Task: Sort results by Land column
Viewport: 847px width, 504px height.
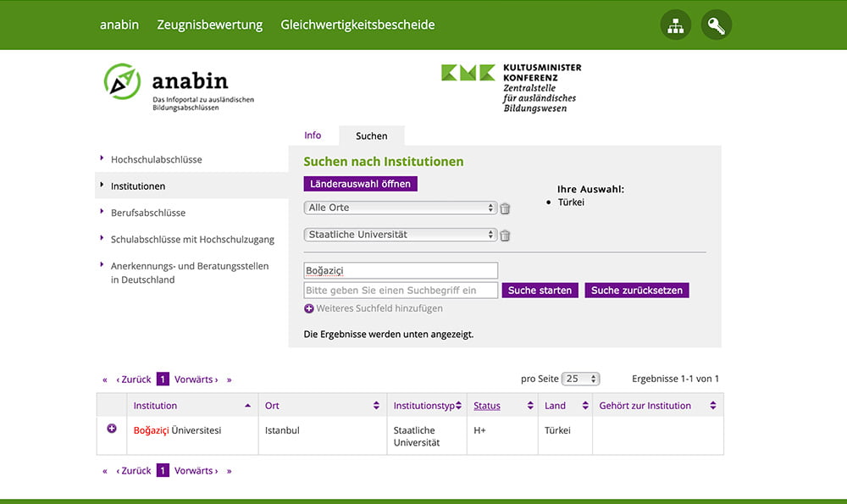Action: click(x=584, y=406)
